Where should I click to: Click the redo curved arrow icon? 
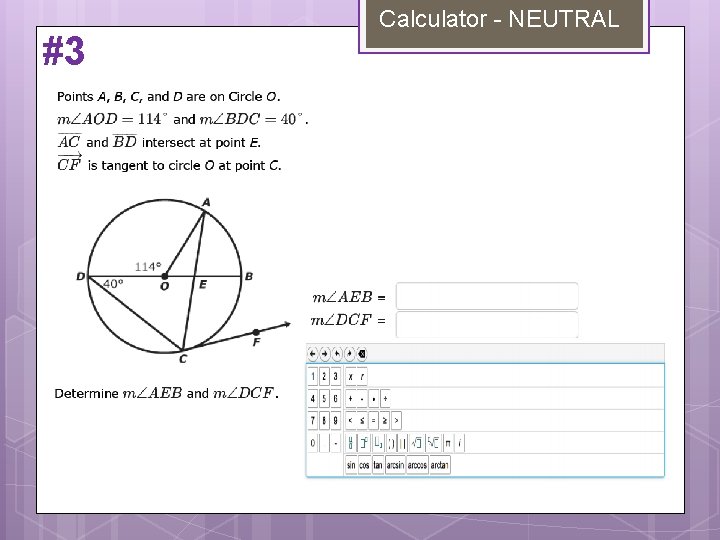pyautogui.click(x=349, y=354)
